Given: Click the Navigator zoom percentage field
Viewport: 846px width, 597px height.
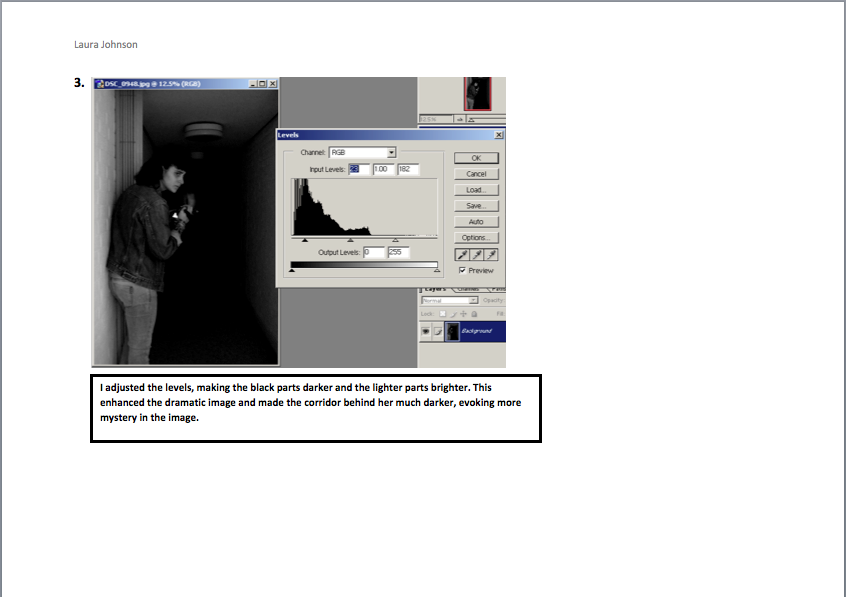Looking at the screenshot, I should pyautogui.click(x=435, y=119).
